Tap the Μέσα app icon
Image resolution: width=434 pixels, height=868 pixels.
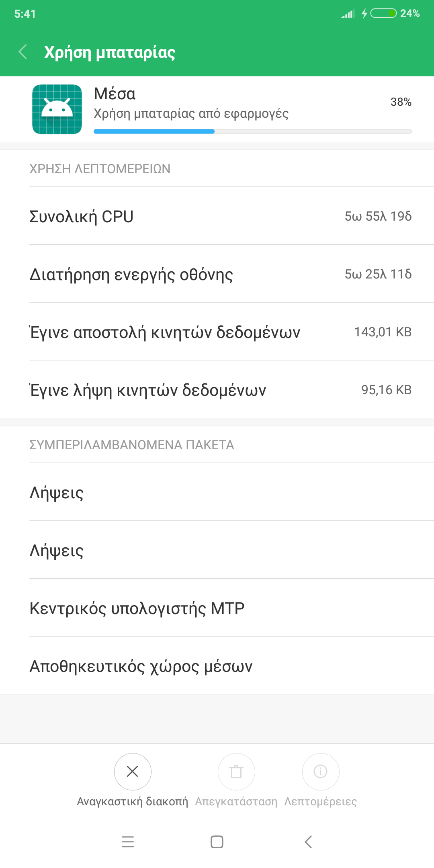pos(57,109)
